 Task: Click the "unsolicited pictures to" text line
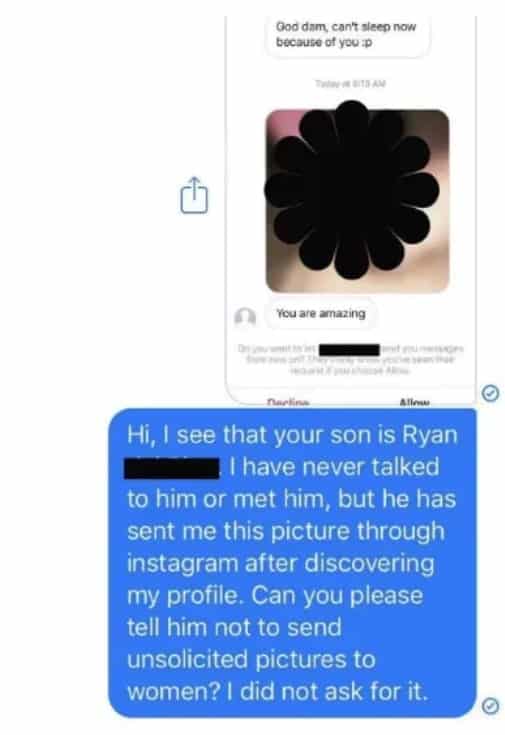click(x=251, y=660)
